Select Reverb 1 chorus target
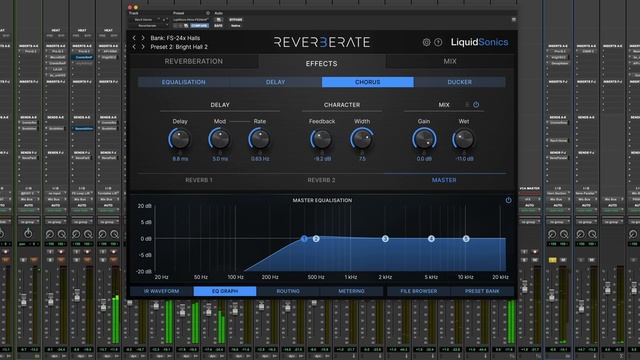This screenshot has height=360, width=640. pyautogui.click(x=199, y=180)
